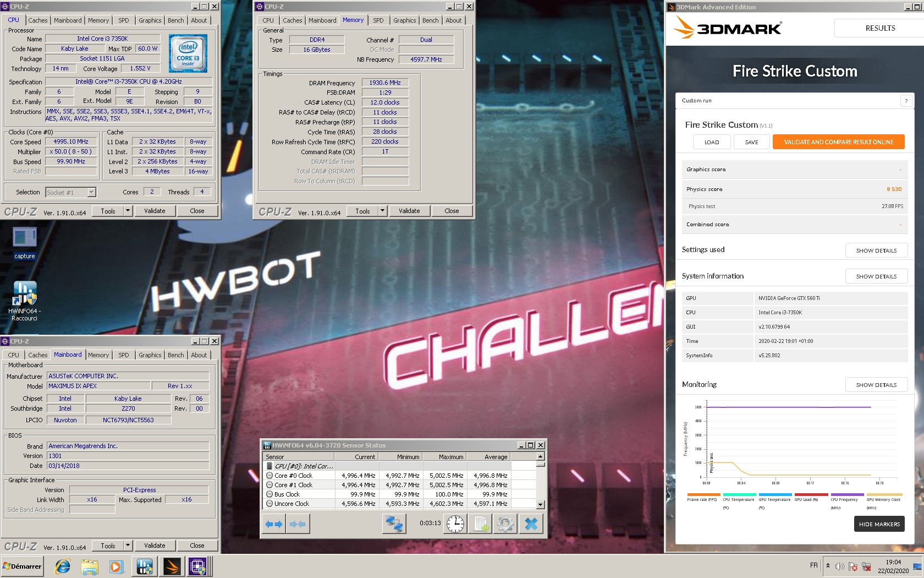This screenshot has height=578, width=924.
Task: Click System information SHOW DETAILS expander
Action: click(876, 276)
